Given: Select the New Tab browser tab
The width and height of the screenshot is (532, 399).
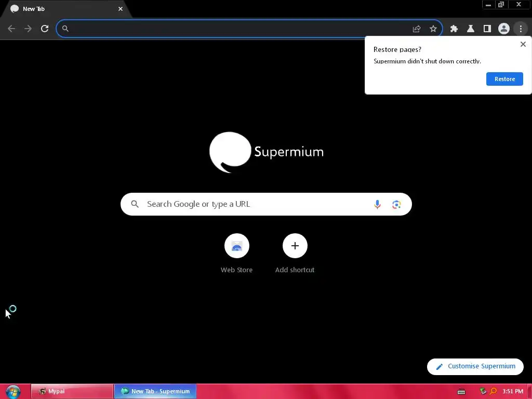Looking at the screenshot, I should pos(66,9).
